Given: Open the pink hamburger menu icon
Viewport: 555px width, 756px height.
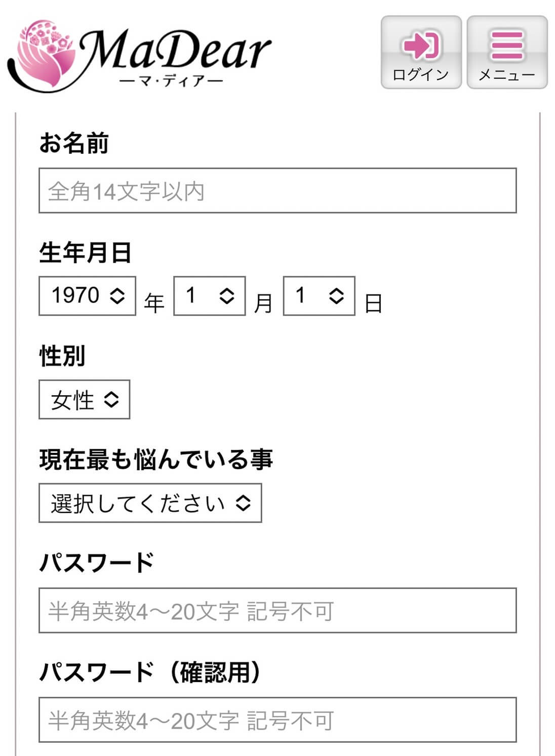Looking at the screenshot, I should click(x=507, y=45).
